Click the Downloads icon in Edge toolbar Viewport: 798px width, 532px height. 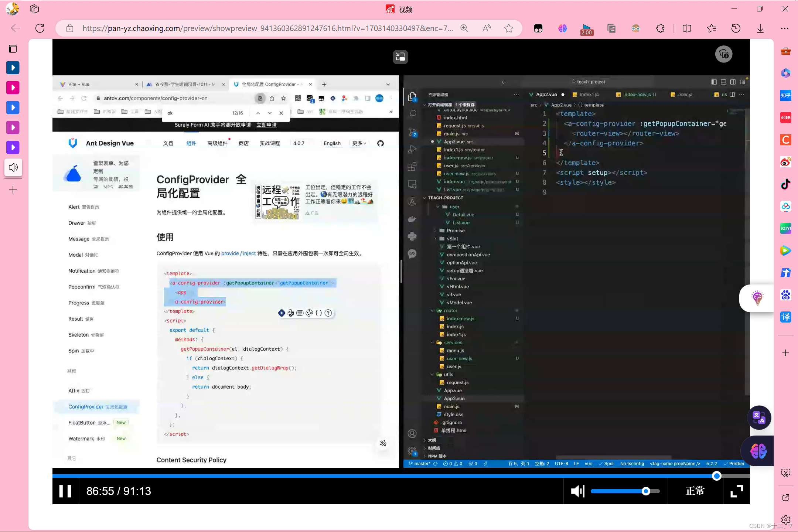pyautogui.click(x=760, y=28)
